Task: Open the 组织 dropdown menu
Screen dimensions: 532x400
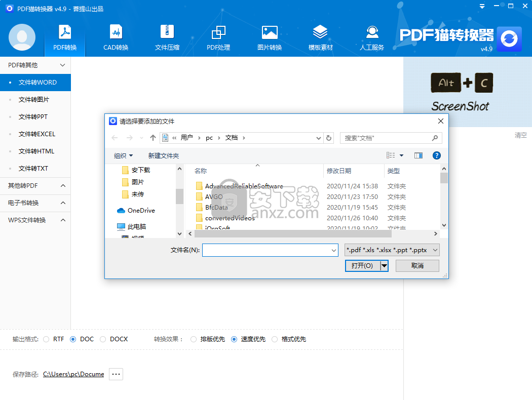Action: pyautogui.click(x=123, y=155)
